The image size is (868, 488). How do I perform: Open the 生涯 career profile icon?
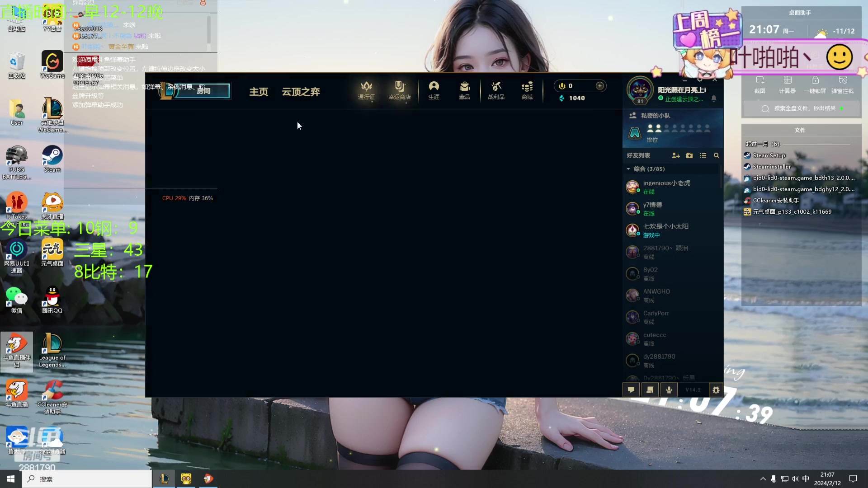pyautogui.click(x=434, y=90)
